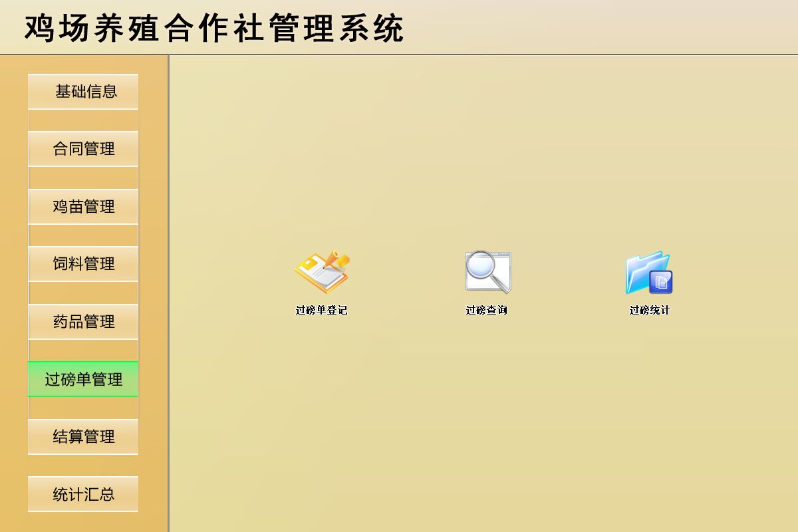Click the 统计汇总 sidebar button
798x532 pixels.
pos(83,494)
